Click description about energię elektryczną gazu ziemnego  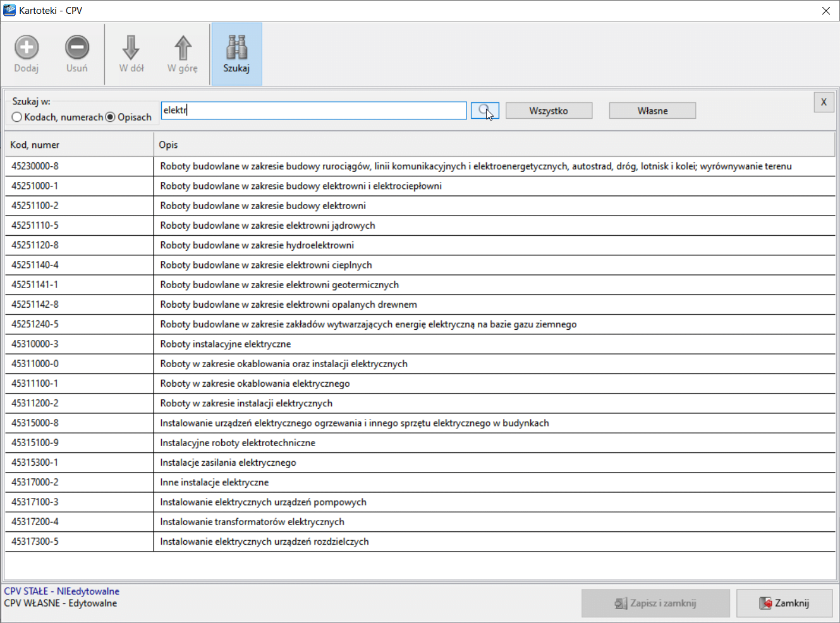(494, 324)
